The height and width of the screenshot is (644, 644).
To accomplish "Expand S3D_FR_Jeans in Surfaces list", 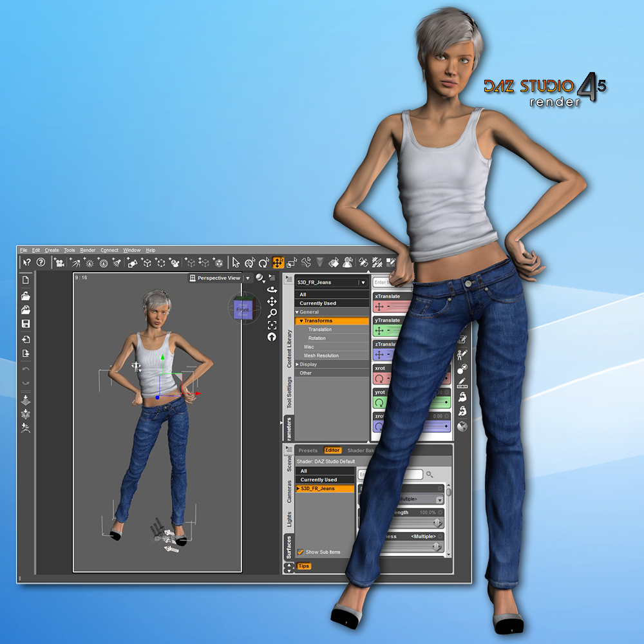I will pos(298,488).
